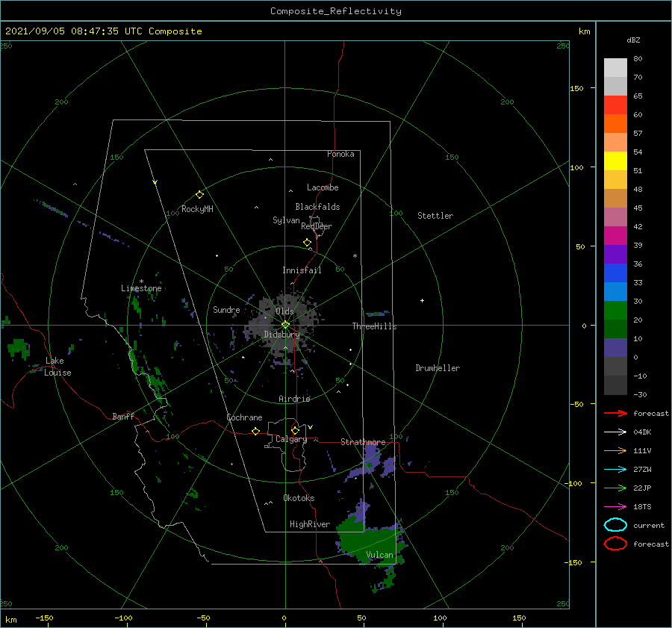Click the Stettler label
This screenshot has height=628, width=672.
435,216
